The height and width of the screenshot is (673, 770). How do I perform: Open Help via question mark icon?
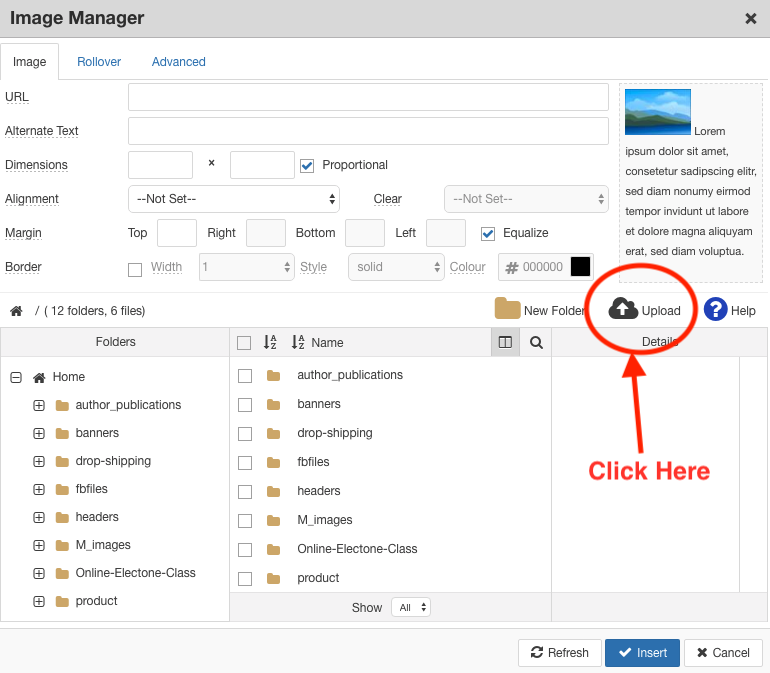(715, 310)
